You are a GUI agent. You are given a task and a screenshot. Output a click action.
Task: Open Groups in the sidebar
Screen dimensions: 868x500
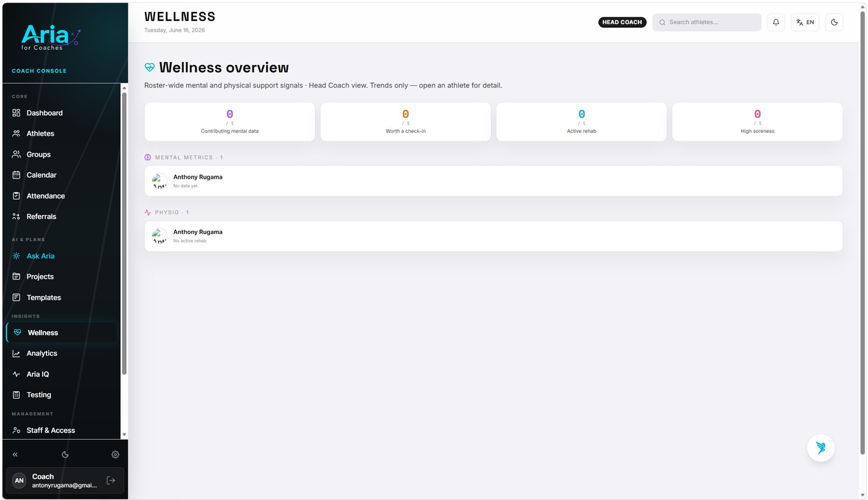[x=62, y=154]
